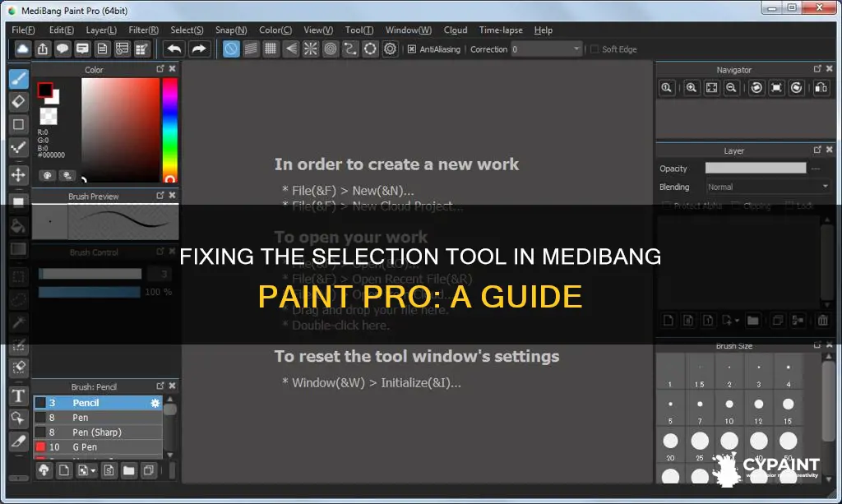Select the Brush tool in left toolbar
The width and height of the screenshot is (842, 504).
point(18,78)
